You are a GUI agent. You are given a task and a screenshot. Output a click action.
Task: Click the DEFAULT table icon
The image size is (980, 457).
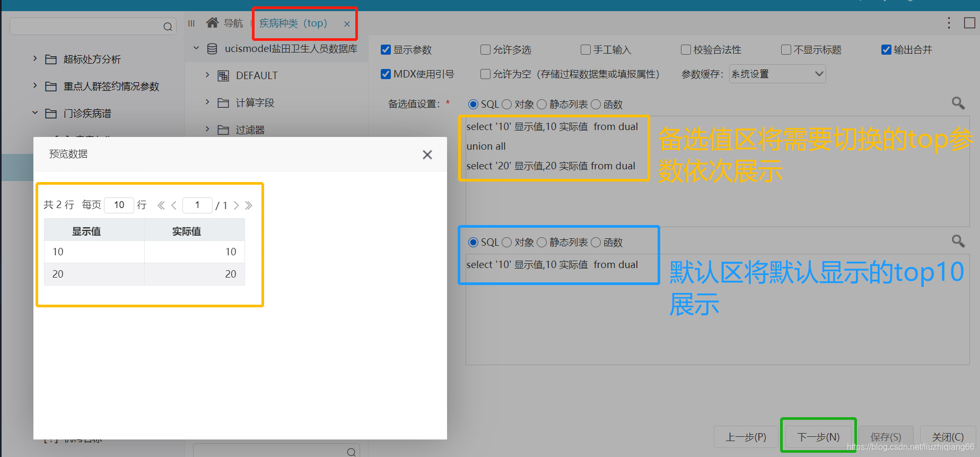(223, 76)
